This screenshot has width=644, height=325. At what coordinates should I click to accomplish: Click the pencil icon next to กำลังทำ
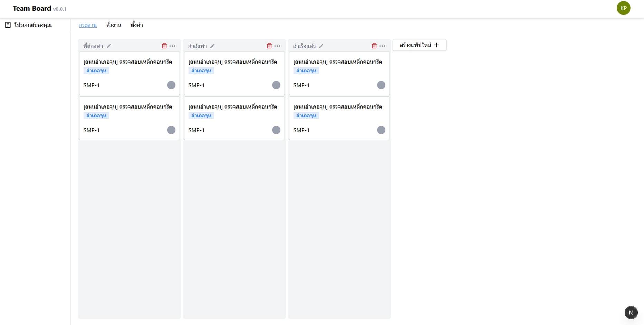tap(212, 46)
